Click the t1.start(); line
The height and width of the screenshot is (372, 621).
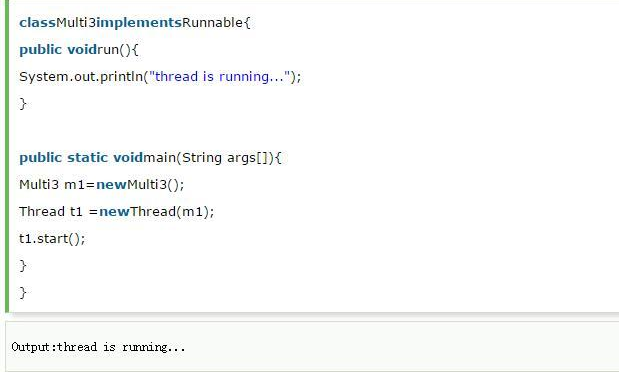(x=52, y=238)
